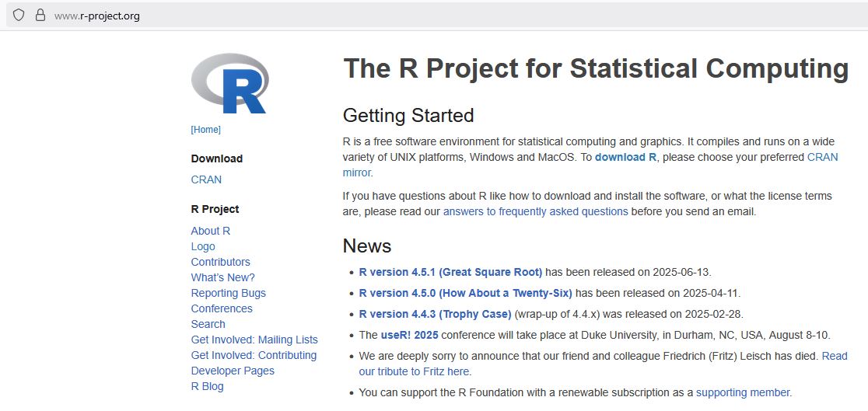Open the Developer Pages link
868x411 pixels.
(x=233, y=371)
